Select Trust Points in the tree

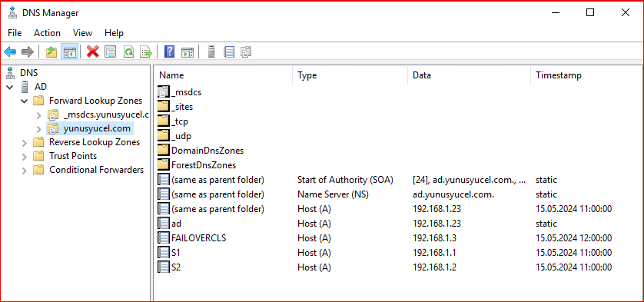click(73, 156)
